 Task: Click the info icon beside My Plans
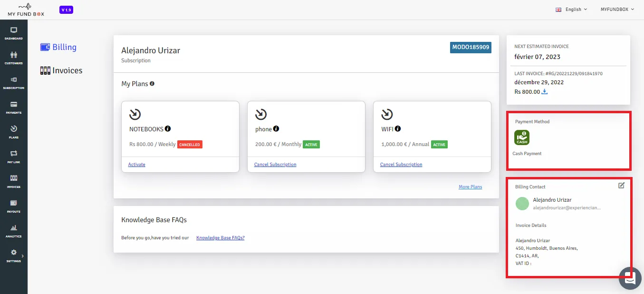(152, 84)
